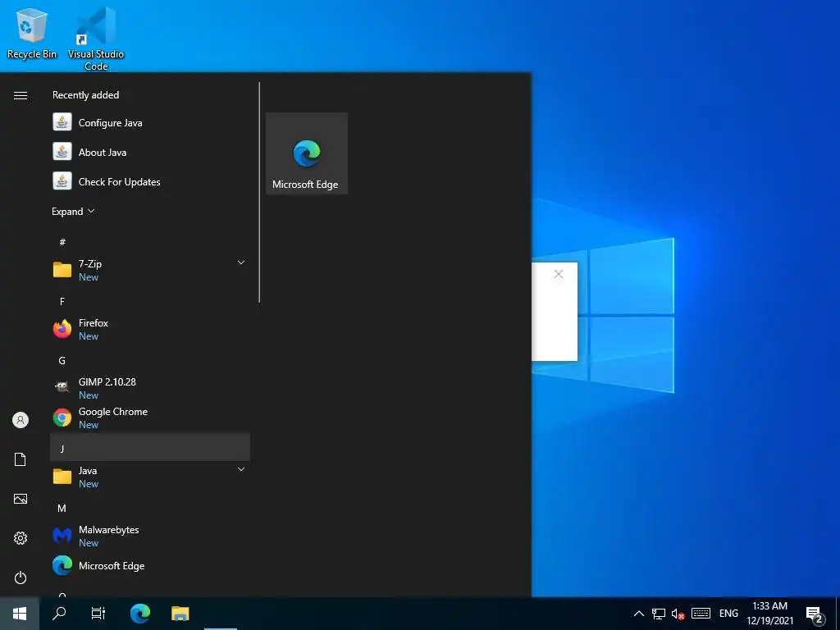Screen dimensions: 840x630
Task: Launch Configure Java from Recently added
Action: (150, 123)
